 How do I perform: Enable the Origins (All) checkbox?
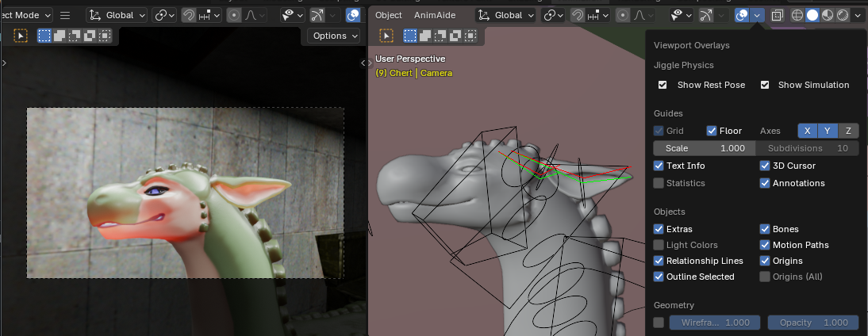coord(765,277)
